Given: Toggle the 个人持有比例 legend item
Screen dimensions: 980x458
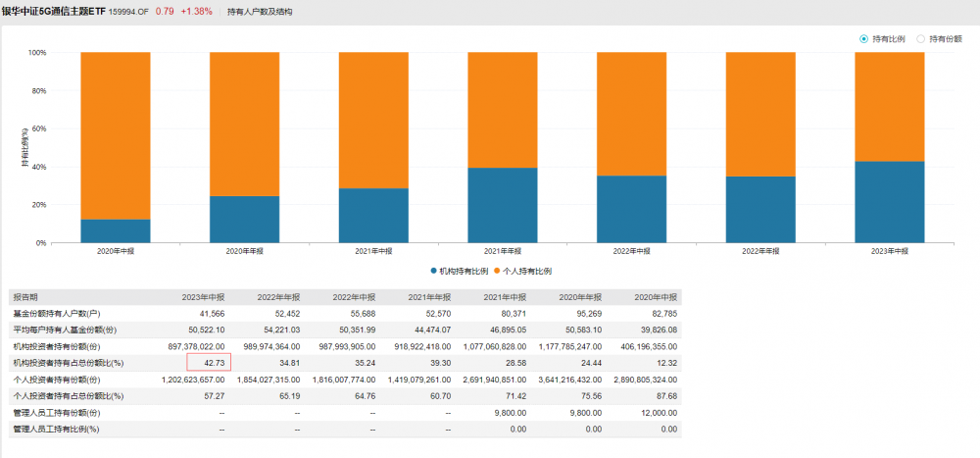Looking at the screenshot, I should (523, 271).
